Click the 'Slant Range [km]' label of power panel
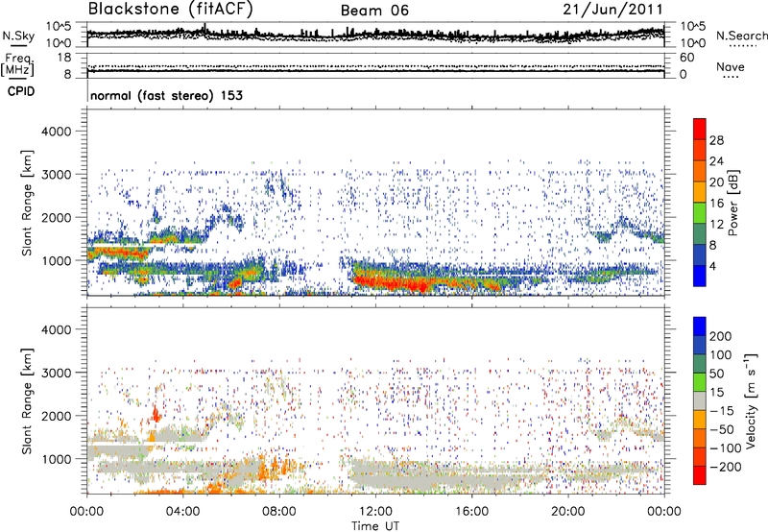The height and width of the screenshot is (532, 768). [27, 203]
